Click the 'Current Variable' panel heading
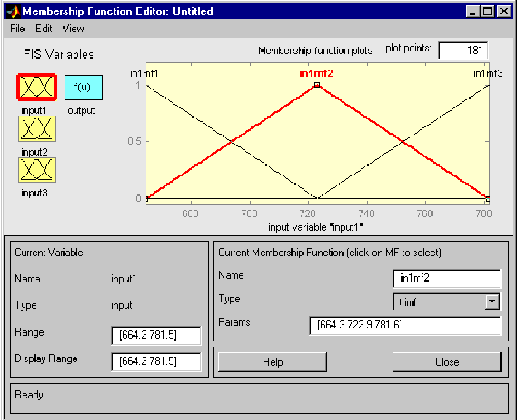 (x=49, y=252)
